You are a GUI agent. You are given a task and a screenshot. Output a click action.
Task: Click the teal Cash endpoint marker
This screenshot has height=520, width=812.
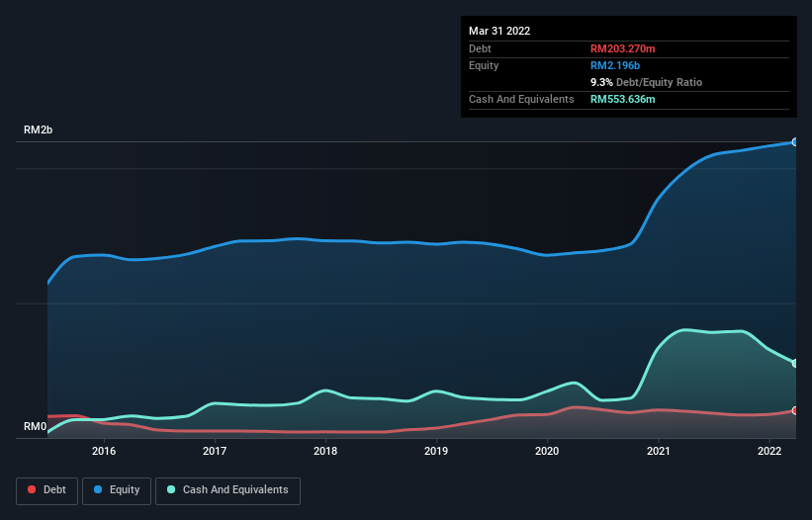tap(795, 363)
